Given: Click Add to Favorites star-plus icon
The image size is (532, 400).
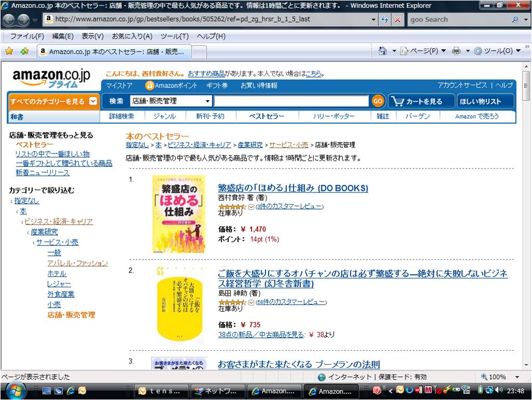Looking at the screenshot, I should (24, 51).
